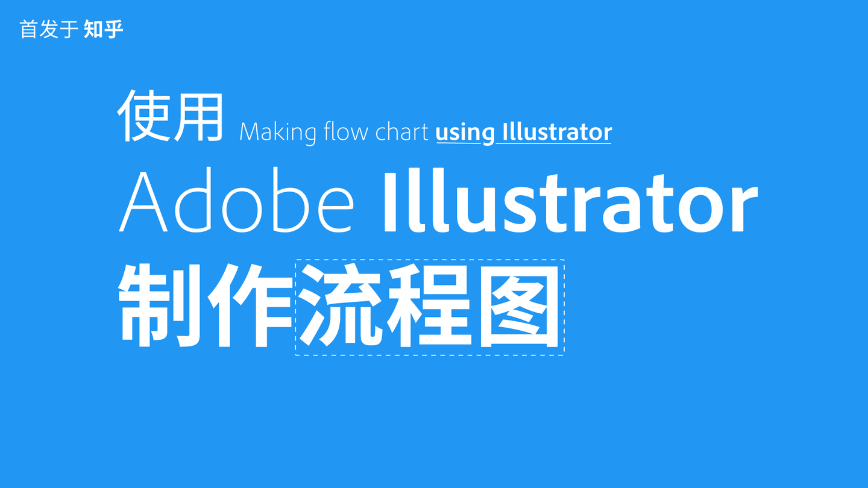This screenshot has width=868, height=488.
Task: Click the bottom-right corner of dashed frame
Action: [564, 355]
